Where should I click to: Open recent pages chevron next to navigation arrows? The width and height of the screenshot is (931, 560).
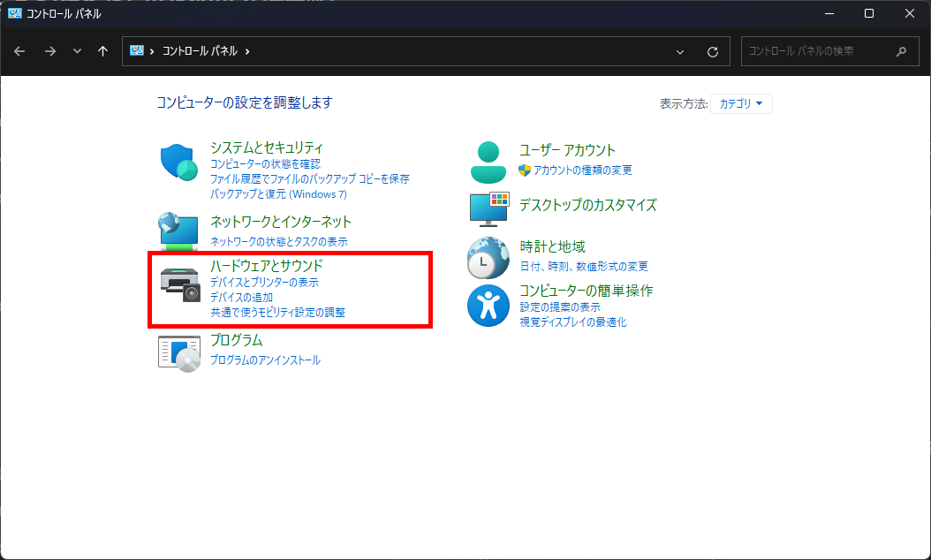pyautogui.click(x=77, y=51)
